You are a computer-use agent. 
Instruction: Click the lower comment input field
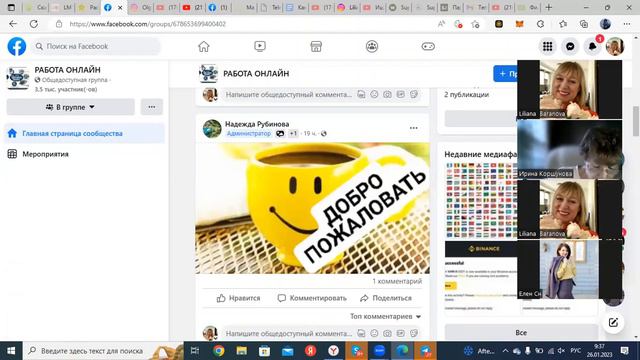(289, 333)
